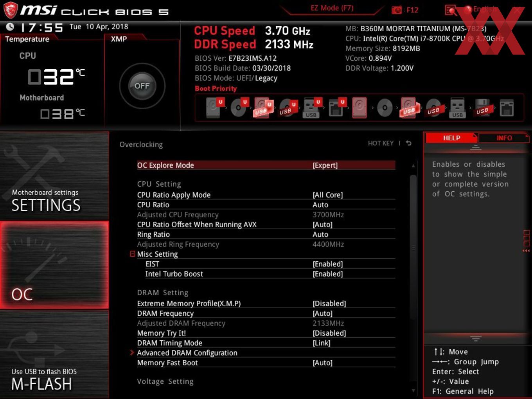Viewport: 532px width, 399px height.
Task: Click the Adjusted CPU Frequency 3700MHz value
Action: click(328, 215)
